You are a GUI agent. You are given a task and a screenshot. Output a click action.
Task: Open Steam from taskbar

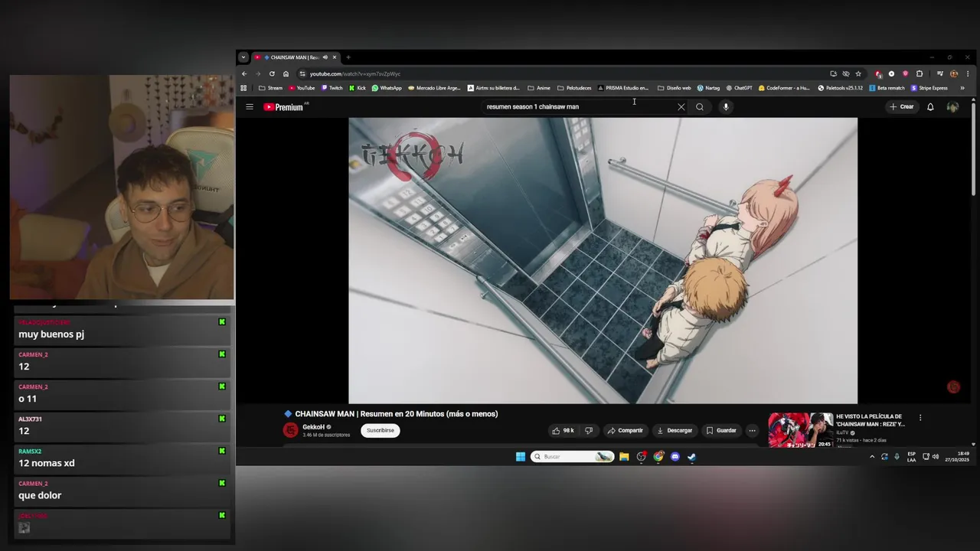pyautogui.click(x=691, y=457)
